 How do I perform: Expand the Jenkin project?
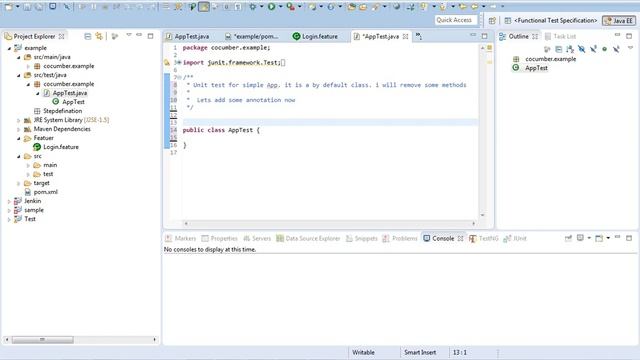coord(9,201)
